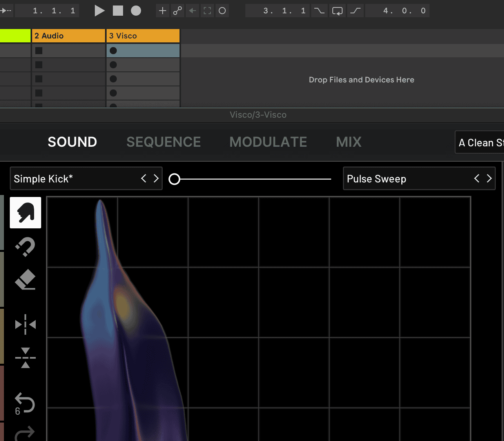
Task: Click the morph slider handle between presets
Action: (x=174, y=179)
